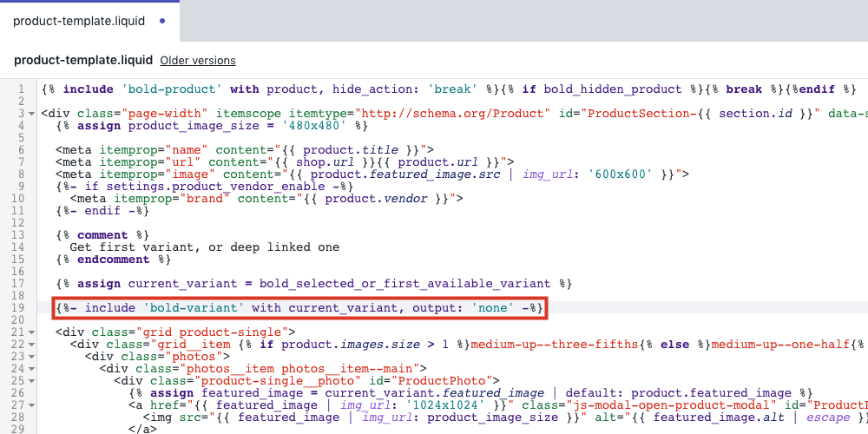Click the div class="product-single__photo" line

pyautogui.click(x=306, y=381)
